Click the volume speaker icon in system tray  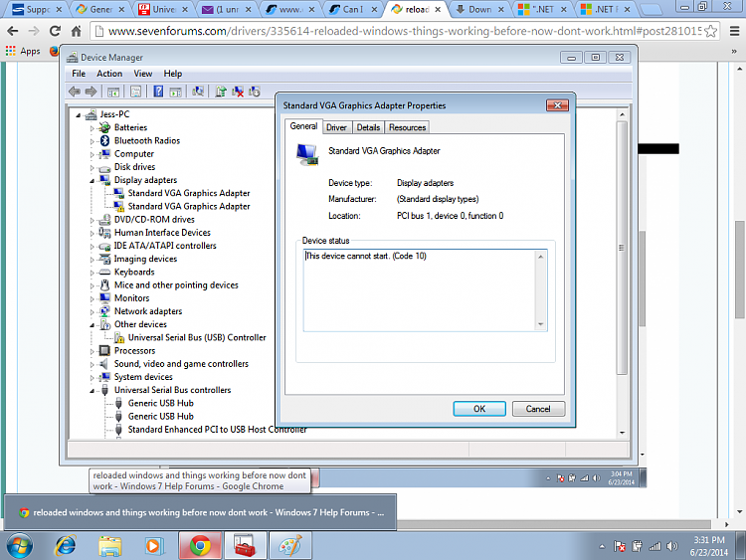[x=672, y=546]
